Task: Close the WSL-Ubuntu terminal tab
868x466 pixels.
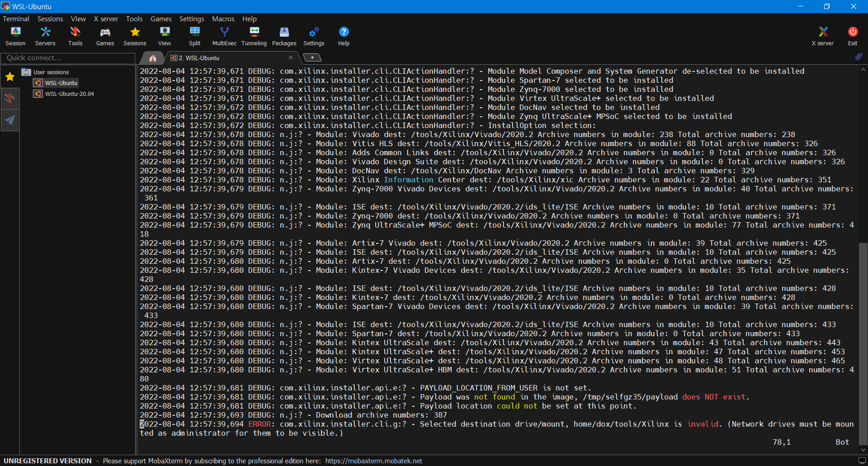Action: point(291,57)
